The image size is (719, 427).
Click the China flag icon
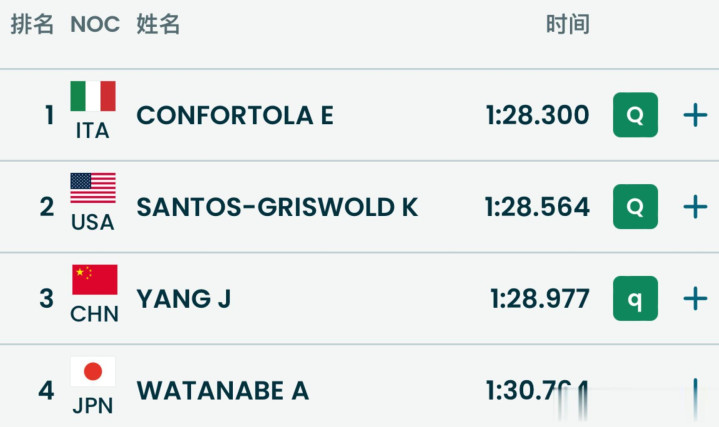(94, 280)
